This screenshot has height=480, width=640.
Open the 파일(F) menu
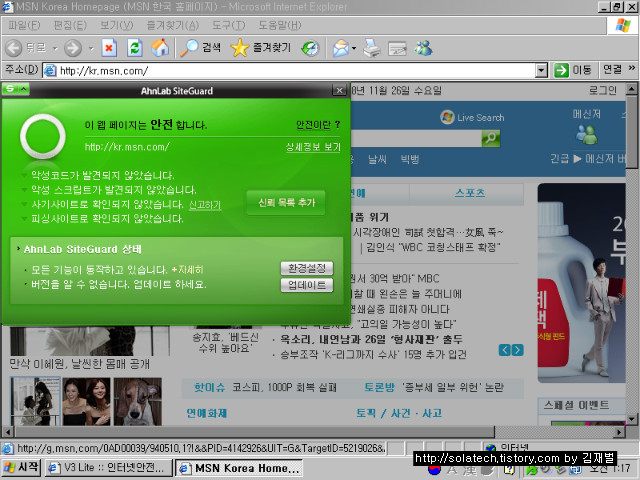click(x=24, y=25)
